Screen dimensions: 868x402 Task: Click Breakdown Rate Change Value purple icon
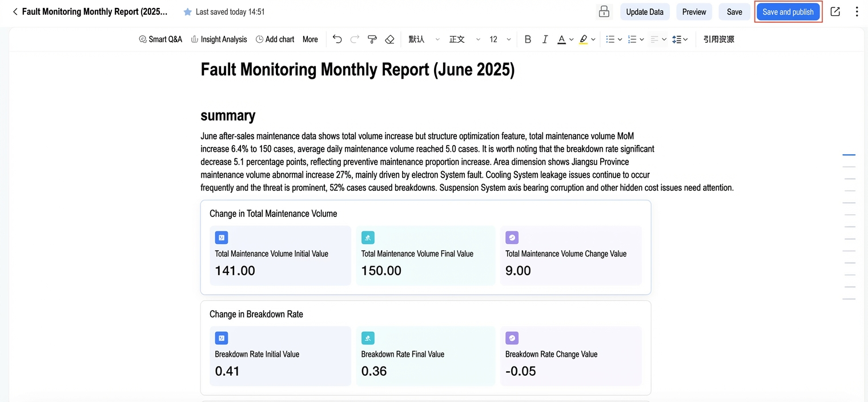(x=512, y=338)
